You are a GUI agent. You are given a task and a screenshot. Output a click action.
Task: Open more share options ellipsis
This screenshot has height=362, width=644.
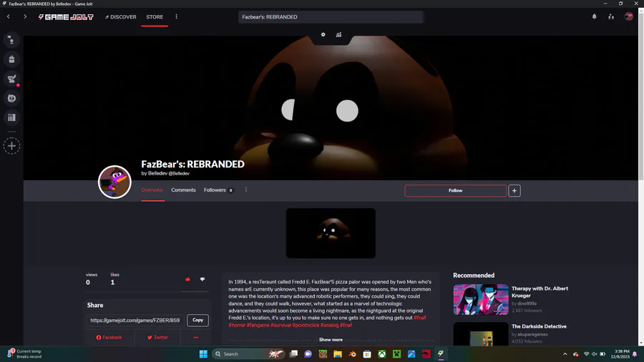tap(196, 338)
